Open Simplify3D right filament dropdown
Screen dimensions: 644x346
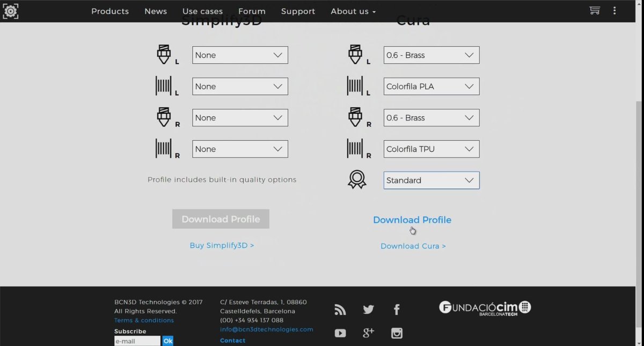(x=240, y=149)
